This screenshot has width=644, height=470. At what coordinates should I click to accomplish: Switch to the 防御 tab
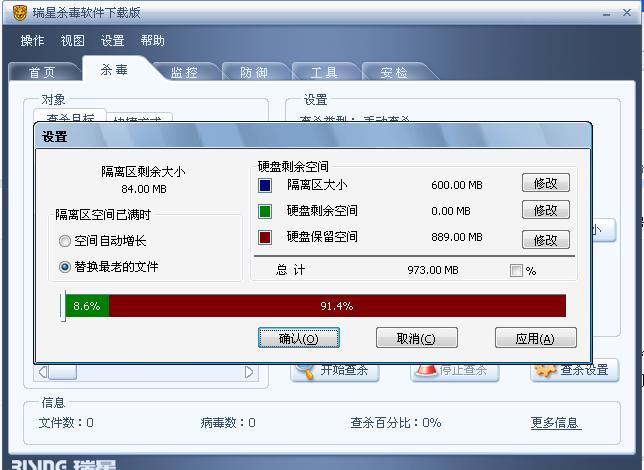click(253, 72)
